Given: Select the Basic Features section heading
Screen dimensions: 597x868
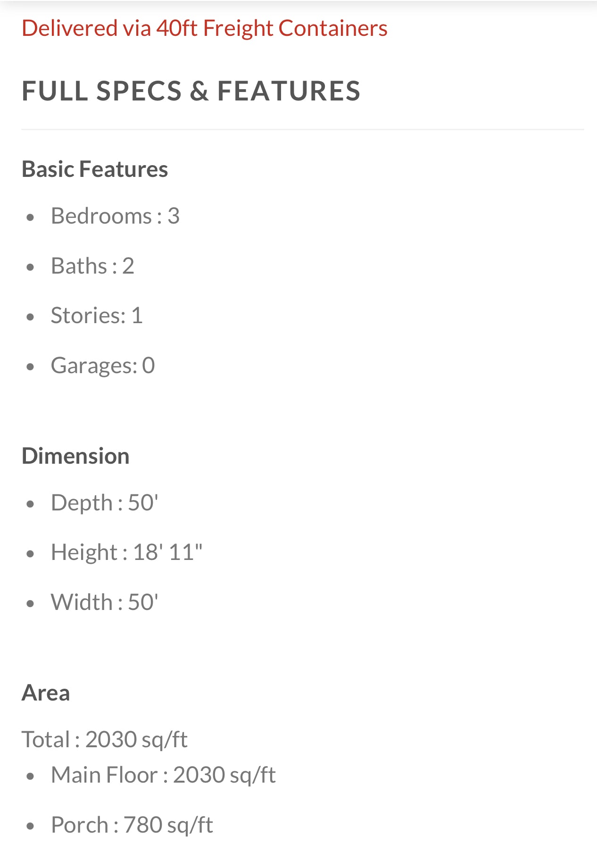Looking at the screenshot, I should tap(95, 169).
